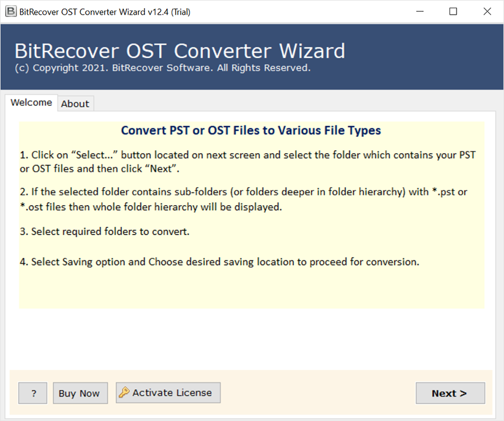Click the window title text in title bar
This screenshot has height=421, width=504.
coord(105,12)
